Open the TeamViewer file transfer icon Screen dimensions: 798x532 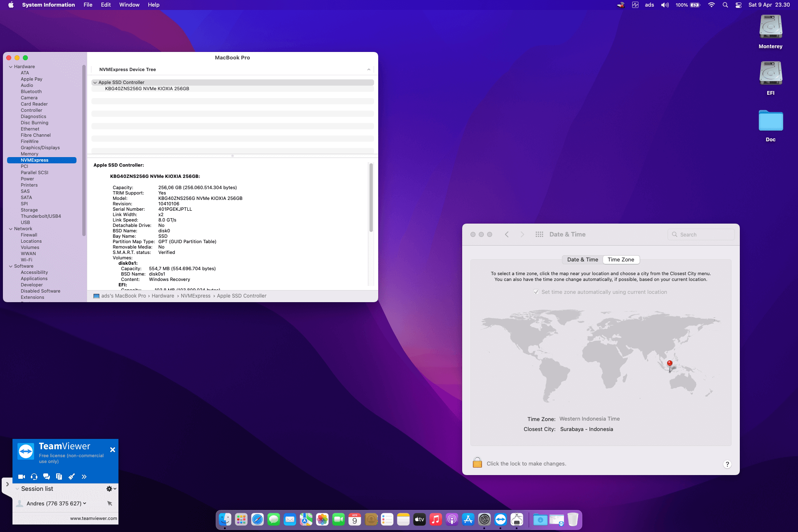[x=59, y=477]
